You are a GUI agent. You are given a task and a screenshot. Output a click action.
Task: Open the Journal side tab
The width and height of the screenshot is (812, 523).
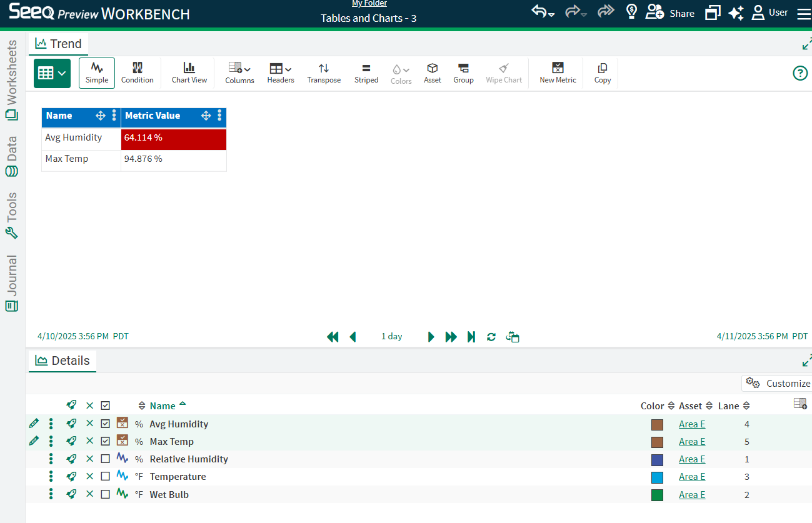point(12,282)
